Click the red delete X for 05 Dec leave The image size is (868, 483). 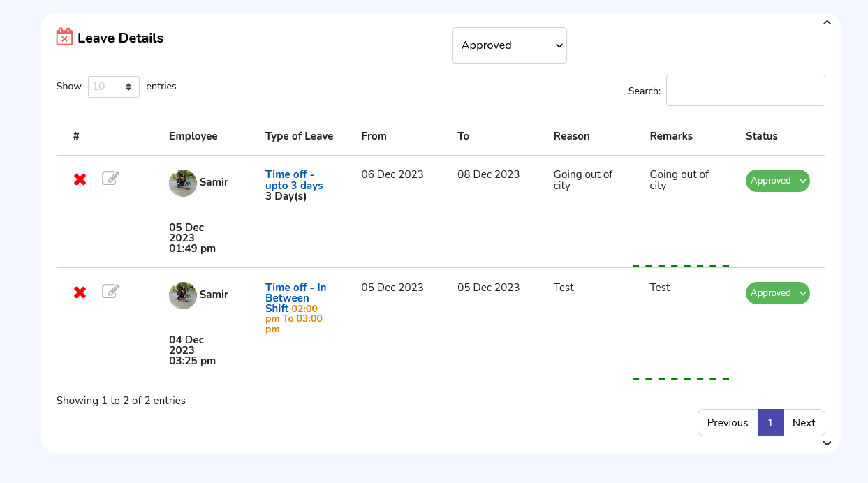pyautogui.click(x=80, y=292)
